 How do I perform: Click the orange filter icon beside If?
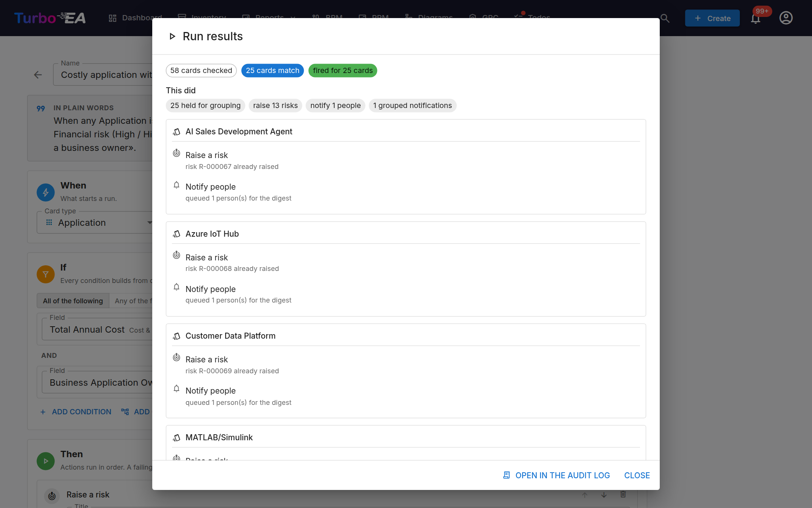(45, 274)
